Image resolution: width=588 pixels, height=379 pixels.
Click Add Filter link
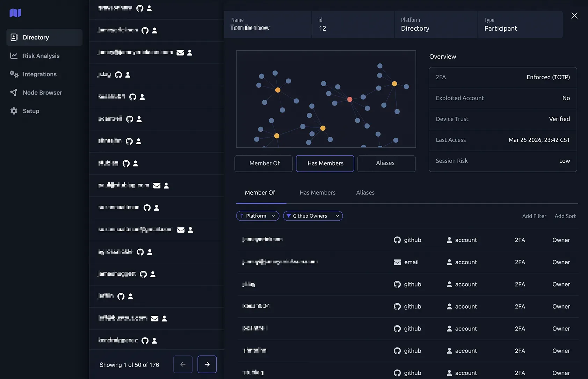tap(534, 216)
